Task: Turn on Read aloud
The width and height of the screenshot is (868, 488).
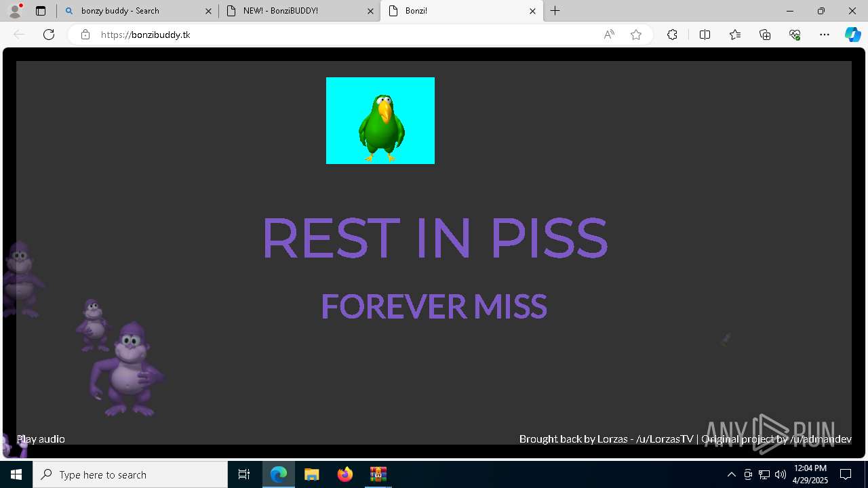Action: tap(609, 35)
